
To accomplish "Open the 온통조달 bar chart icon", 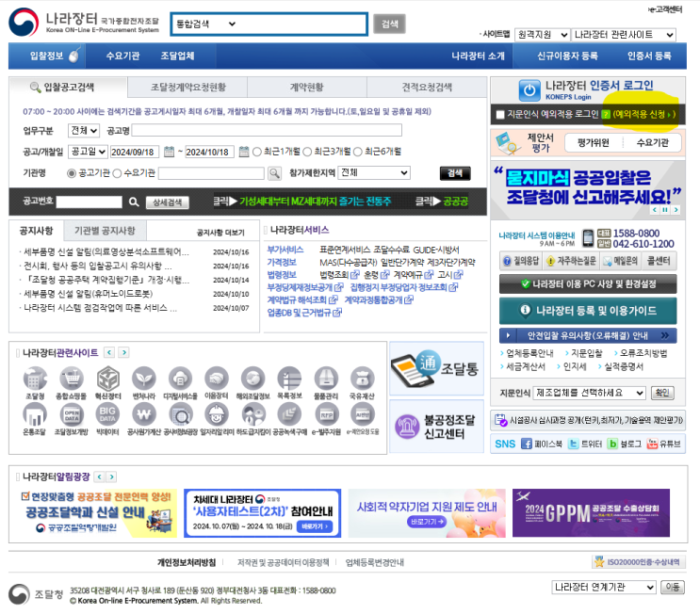I will [x=35, y=414].
